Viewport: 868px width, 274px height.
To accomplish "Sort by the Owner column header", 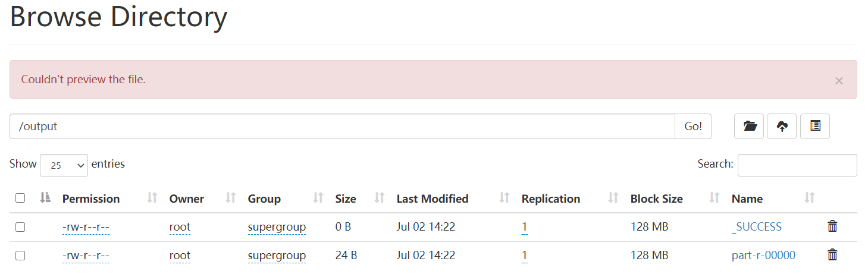I will [x=186, y=199].
